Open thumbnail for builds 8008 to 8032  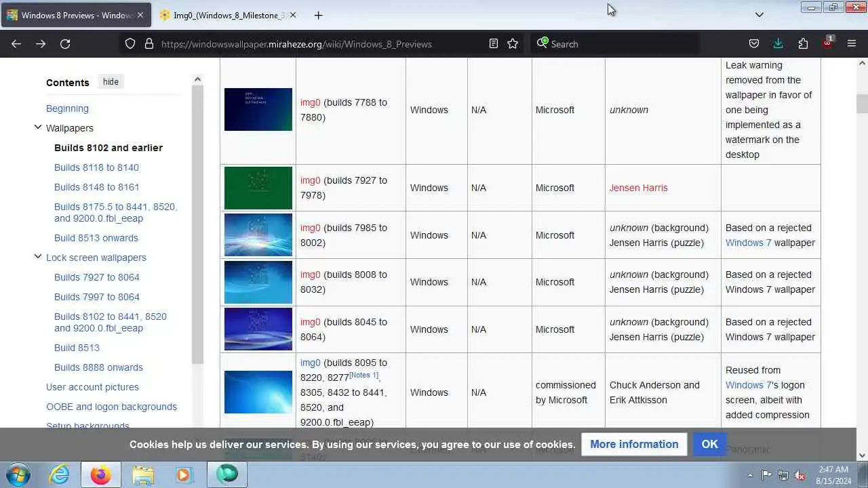click(258, 282)
